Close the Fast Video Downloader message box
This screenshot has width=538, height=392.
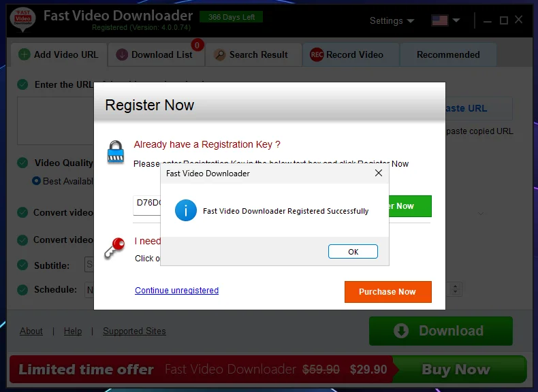(379, 173)
